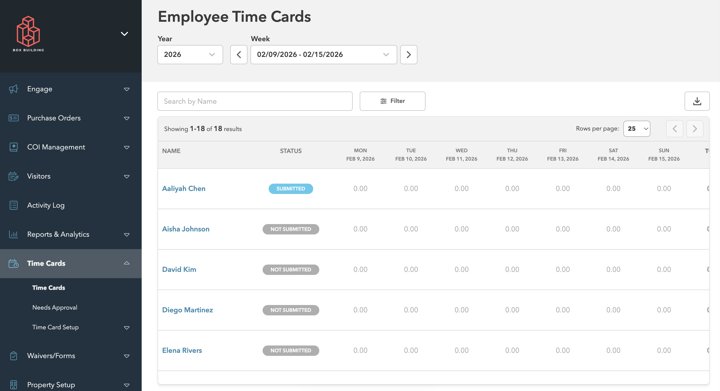Go to next results page arrow
The height and width of the screenshot is (391, 720).
click(x=695, y=129)
